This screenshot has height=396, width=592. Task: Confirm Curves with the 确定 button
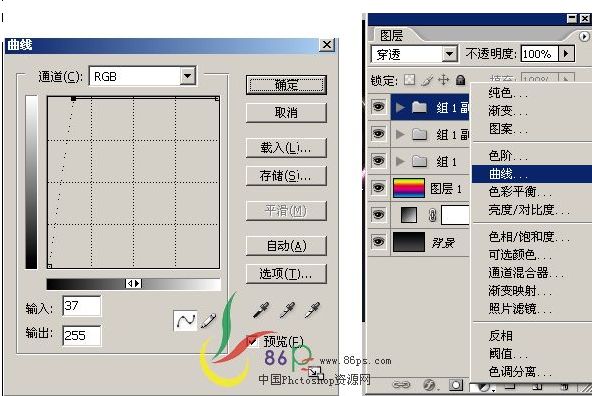tap(286, 85)
